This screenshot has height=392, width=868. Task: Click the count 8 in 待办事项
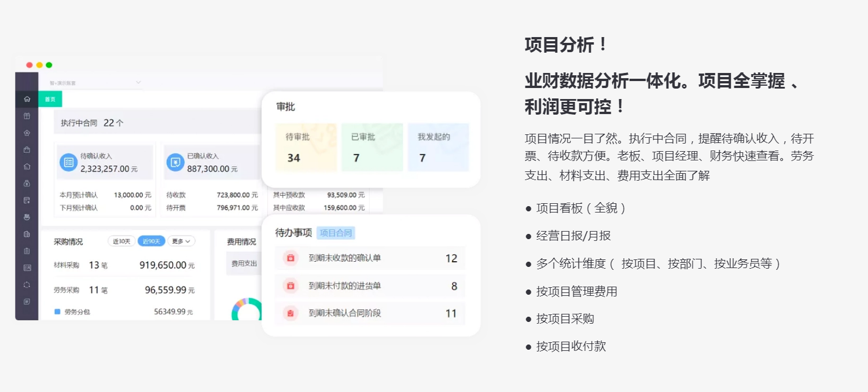pyautogui.click(x=454, y=286)
